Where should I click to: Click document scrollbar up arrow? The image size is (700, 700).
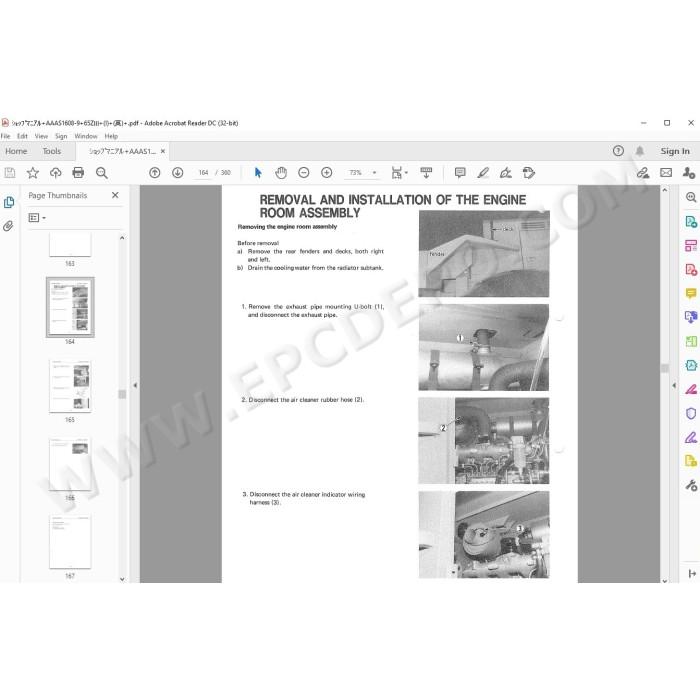tap(665, 190)
